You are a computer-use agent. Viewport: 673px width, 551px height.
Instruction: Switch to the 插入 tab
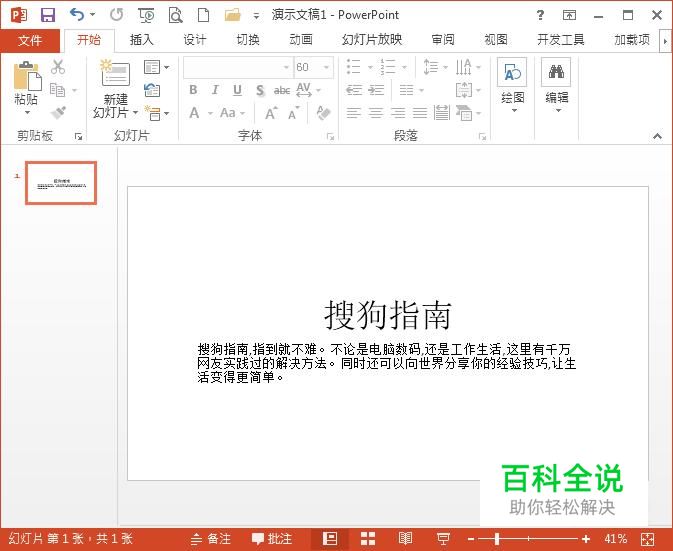coord(142,40)
